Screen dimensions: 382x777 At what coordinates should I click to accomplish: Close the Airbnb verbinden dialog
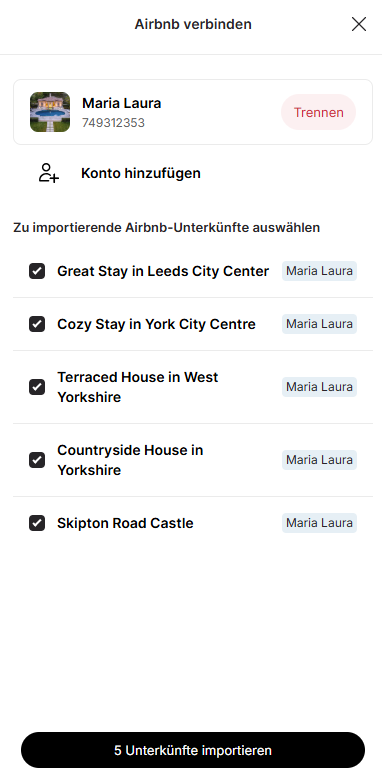(x=359, y=24)
